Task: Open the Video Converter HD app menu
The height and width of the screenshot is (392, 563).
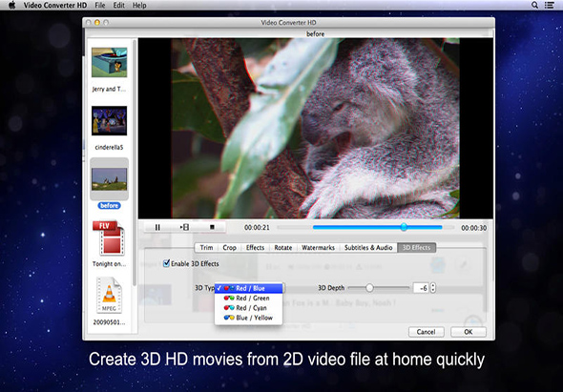Action: point(55,5)
